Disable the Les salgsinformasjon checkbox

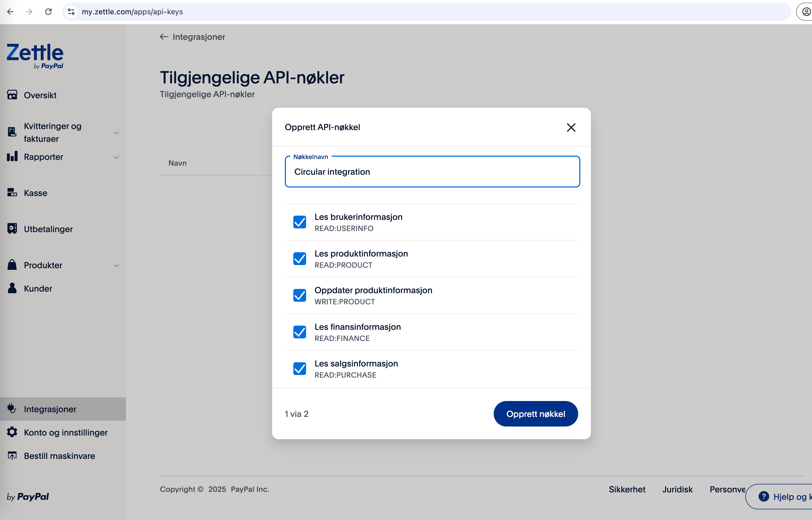point(299,369)
